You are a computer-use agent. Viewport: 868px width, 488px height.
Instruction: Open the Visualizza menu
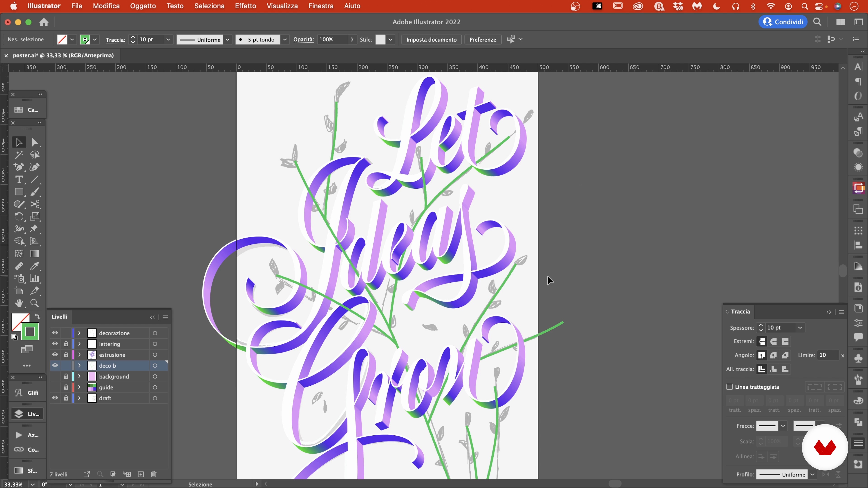(x=282, y=6)
